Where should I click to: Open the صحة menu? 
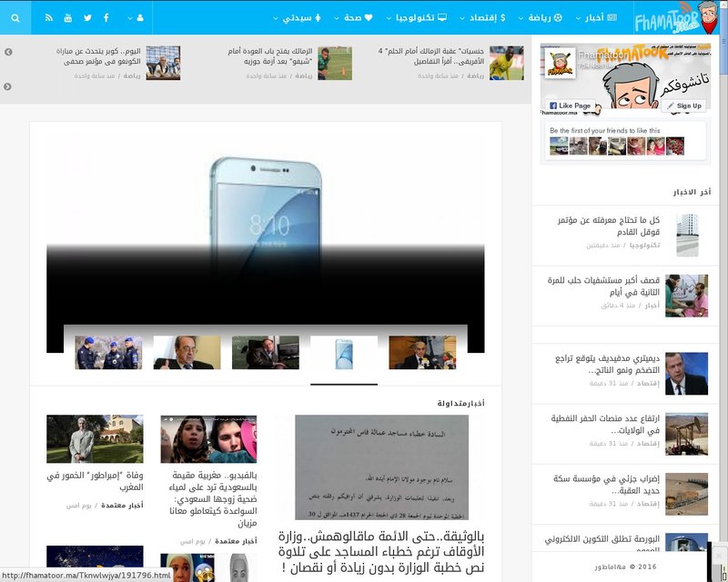(x=358, y=17)
